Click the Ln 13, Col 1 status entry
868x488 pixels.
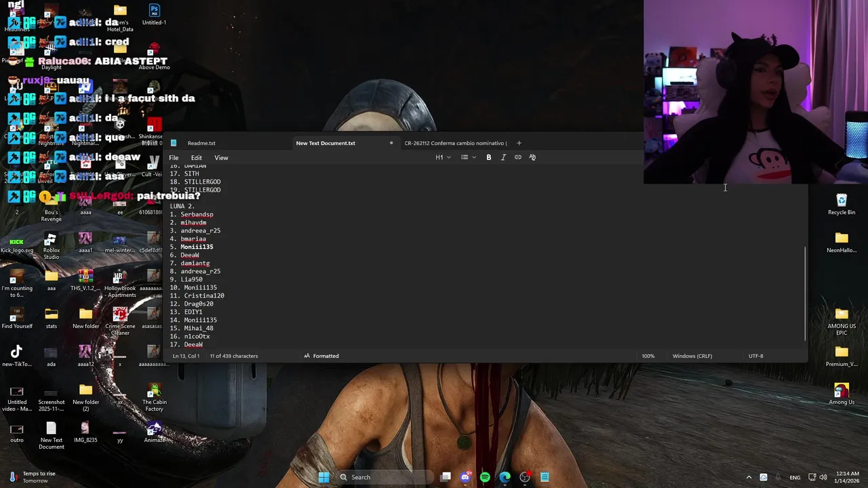pyautogui.click(x=186, y=356)
